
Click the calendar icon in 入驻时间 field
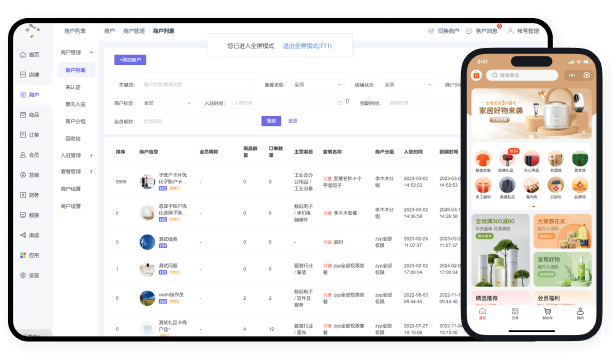tap(339, 103)
